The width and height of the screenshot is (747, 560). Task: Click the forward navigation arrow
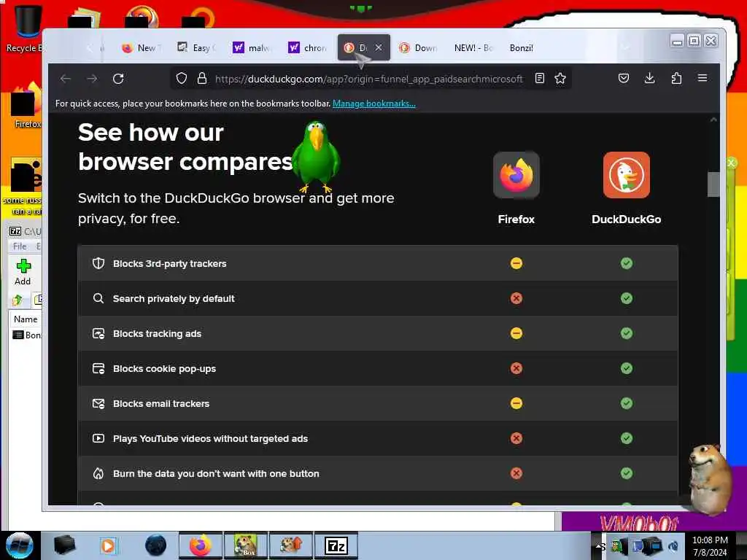click(92, 79)
